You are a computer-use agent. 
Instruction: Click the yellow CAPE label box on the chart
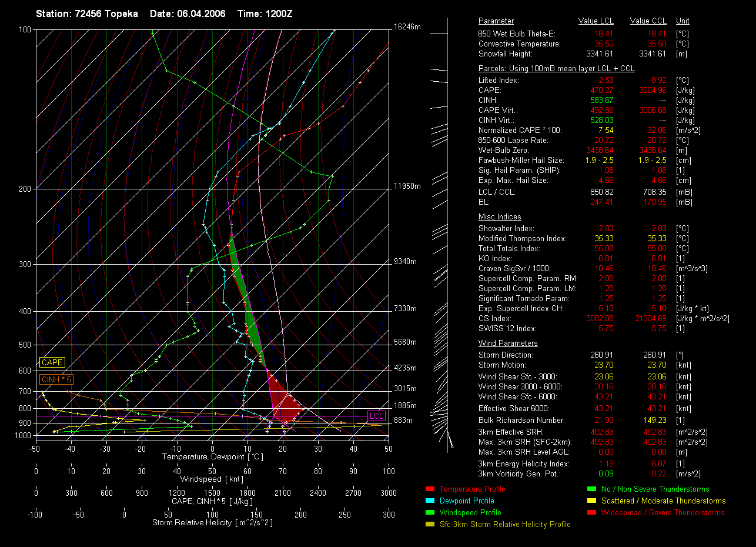[52, 363]
